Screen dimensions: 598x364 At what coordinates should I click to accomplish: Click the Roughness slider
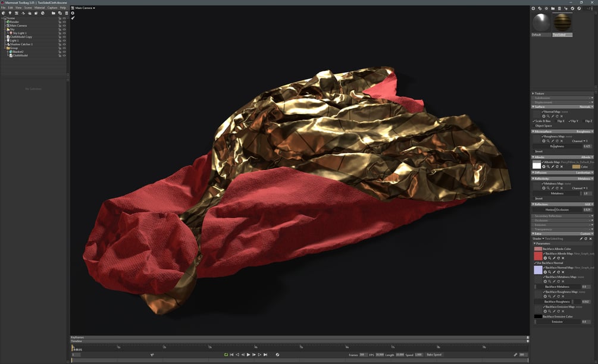[x=557, y=146]
